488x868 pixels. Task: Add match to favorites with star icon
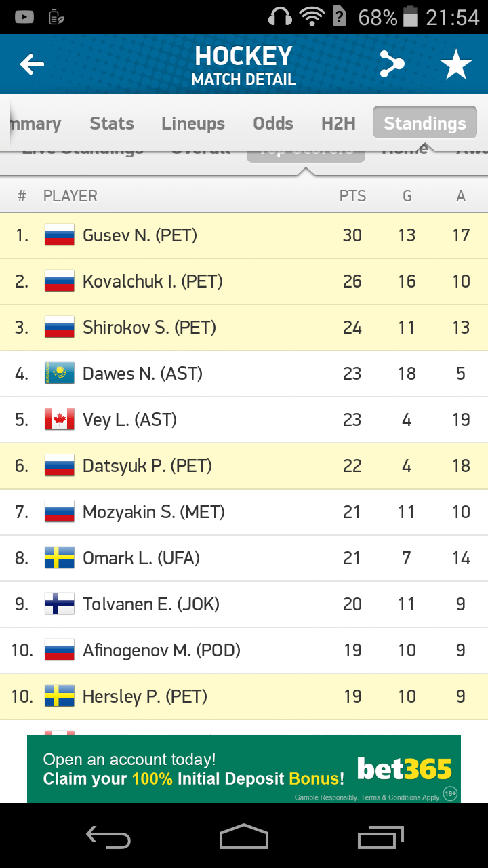[455, 65]
